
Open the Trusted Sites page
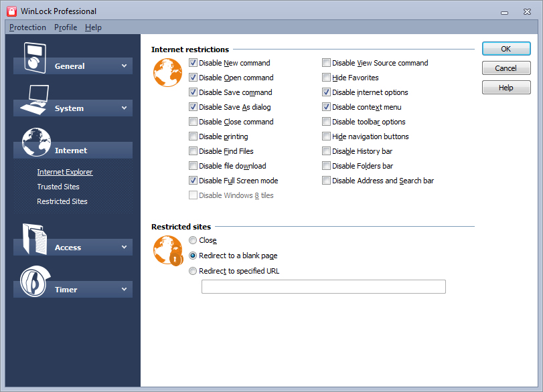point(58,187)
